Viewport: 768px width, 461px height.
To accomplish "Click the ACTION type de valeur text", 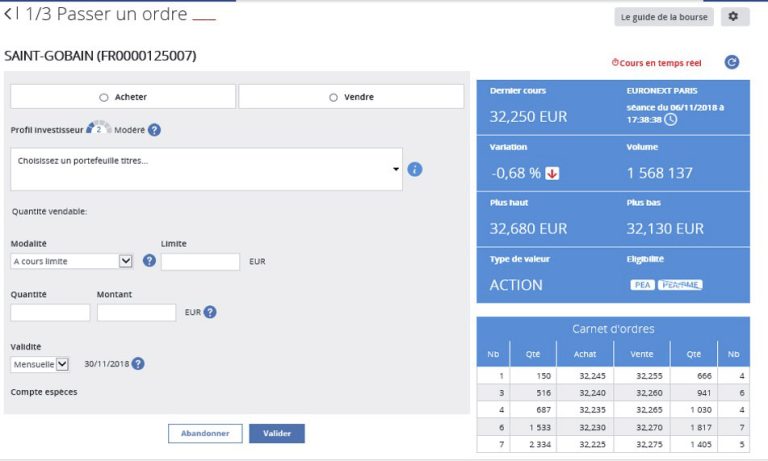I will point(516,285).
